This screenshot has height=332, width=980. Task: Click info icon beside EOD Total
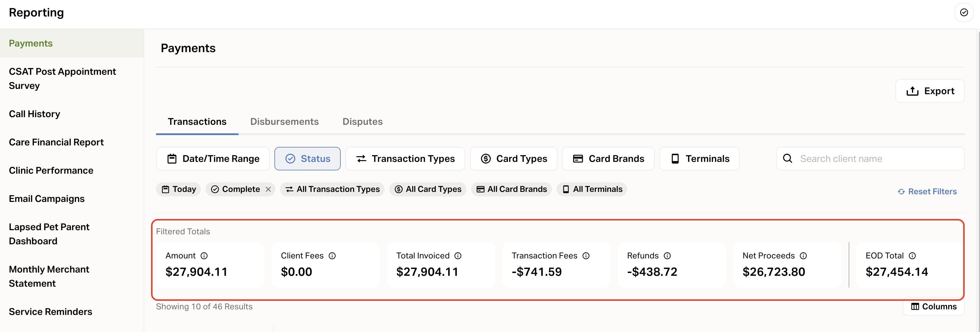[912, 255]
